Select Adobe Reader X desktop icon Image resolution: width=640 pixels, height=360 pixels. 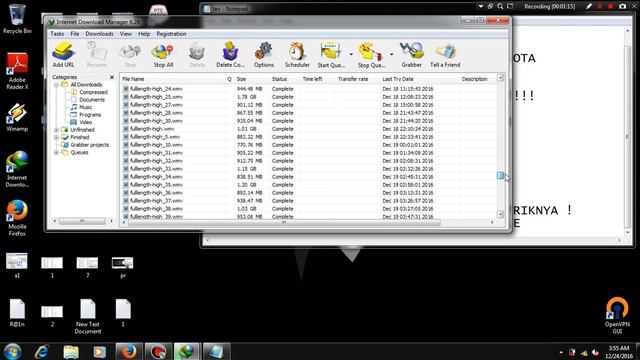pyautogui.click(x=17, y=71)
